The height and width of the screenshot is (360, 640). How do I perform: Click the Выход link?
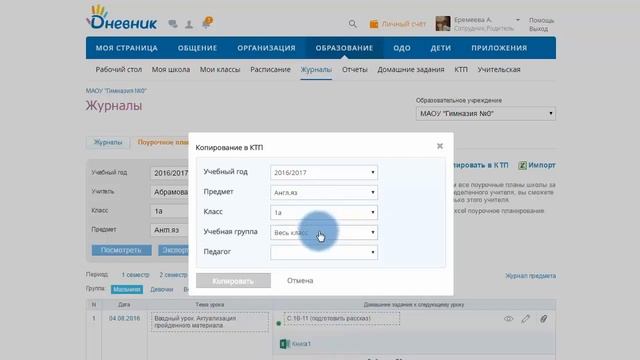pyautogui.click(x=538, y=29)
